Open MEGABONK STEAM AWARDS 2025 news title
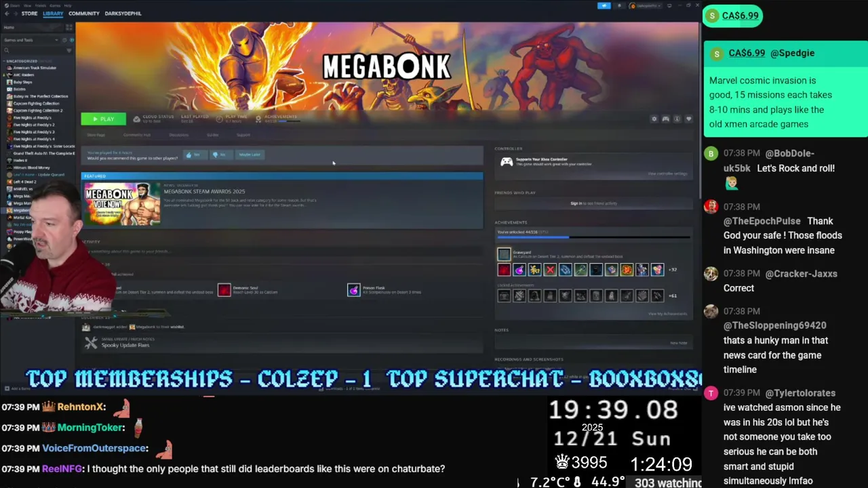Viewport: 868px width, 488px height. (204, 192)
